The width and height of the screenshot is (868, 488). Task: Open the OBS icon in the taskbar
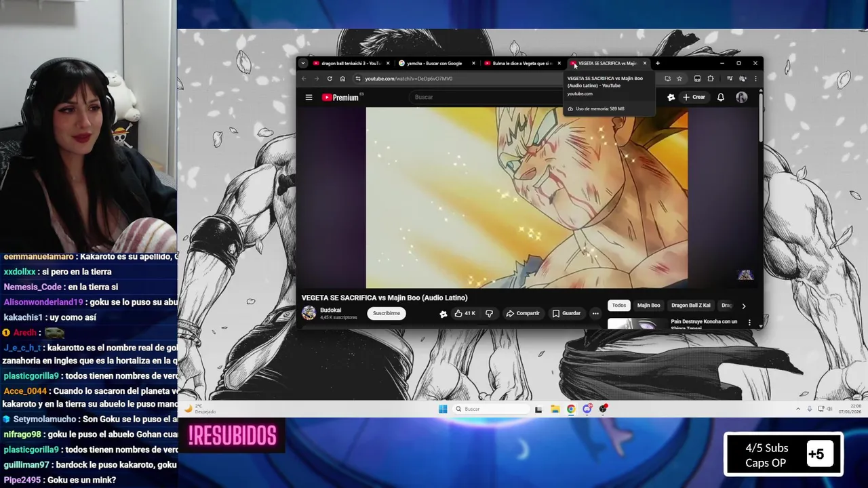click(x=603, y=409)
